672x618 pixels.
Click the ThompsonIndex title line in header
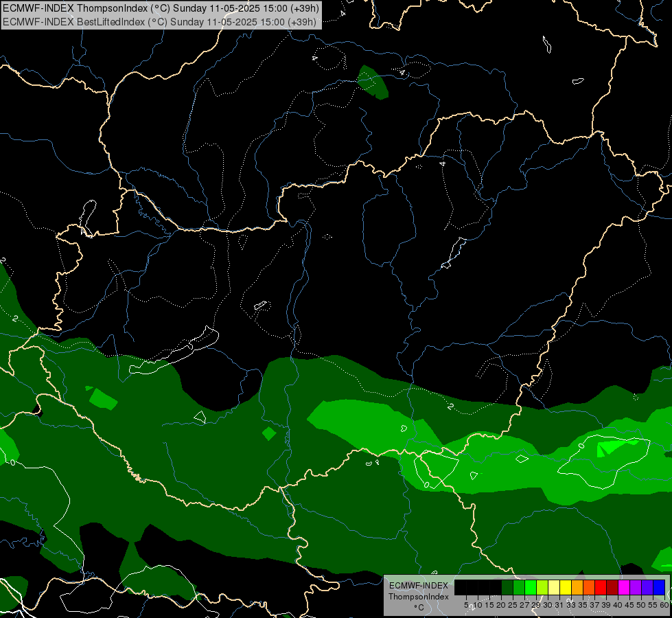[x=161, y=8]
